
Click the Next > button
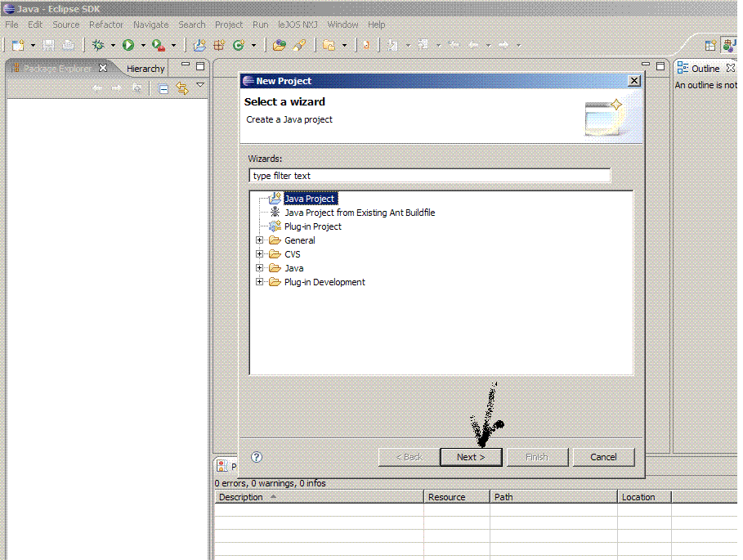(471, 457)
